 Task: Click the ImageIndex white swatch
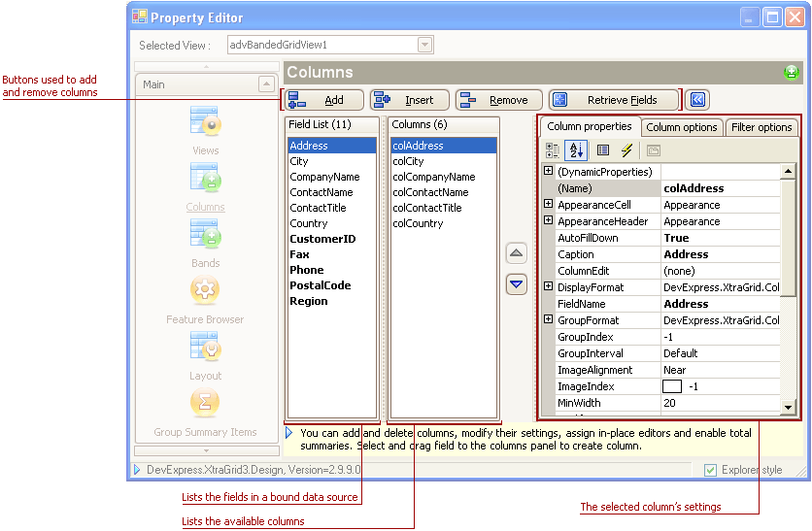(672, 386)
